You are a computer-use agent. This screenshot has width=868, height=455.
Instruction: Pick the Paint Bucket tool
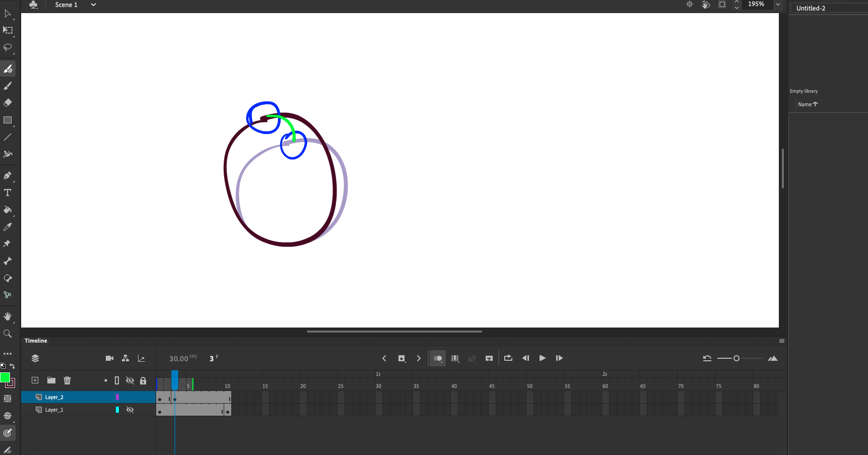[x=8, y=210]
